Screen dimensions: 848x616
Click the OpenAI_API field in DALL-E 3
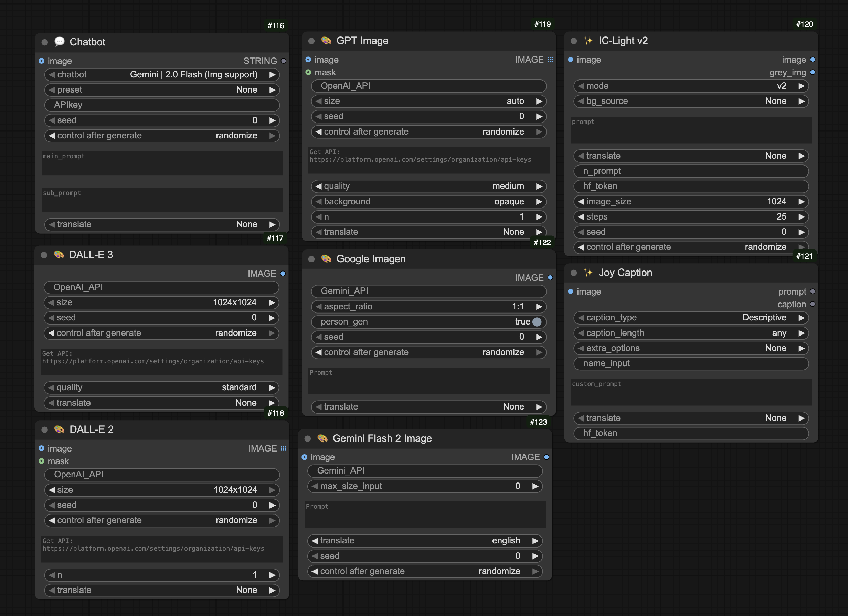[x=161, y=287]
